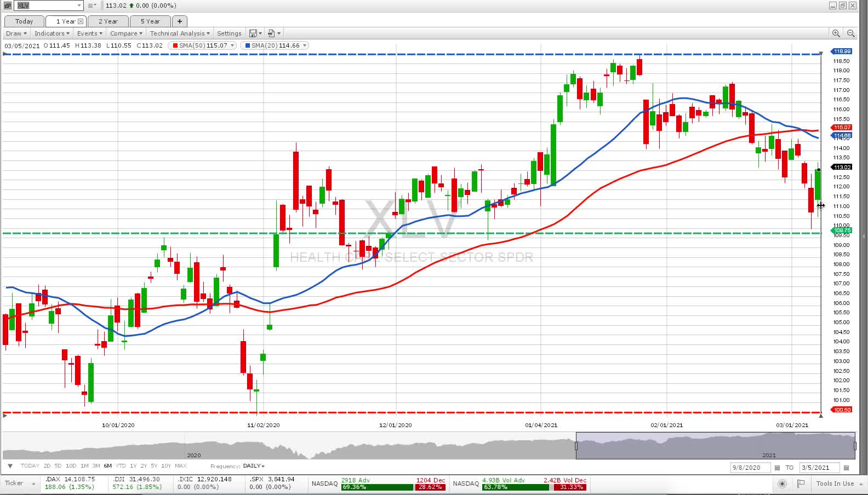Viewport: 868px width, 495px height.
Task: Switch to the 5 Year tab
Action: (x=150, y=21)
